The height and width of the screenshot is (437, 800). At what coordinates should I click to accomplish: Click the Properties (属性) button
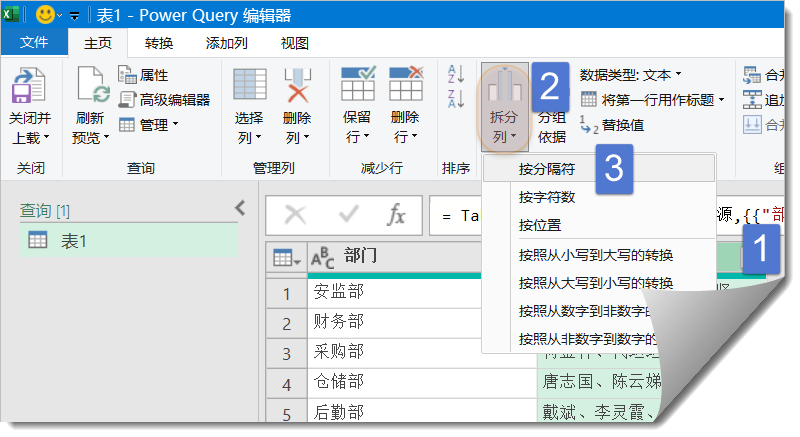pyautogui.click(x=143, y=75)
